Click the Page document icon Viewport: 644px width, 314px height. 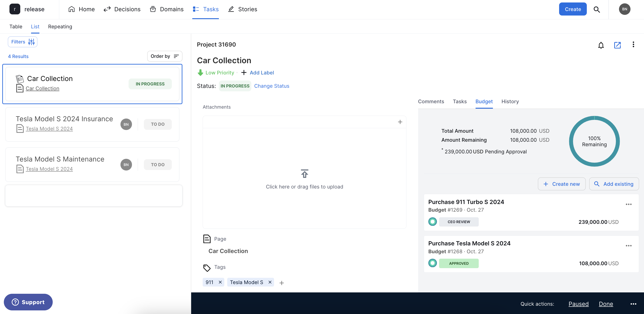pyautogui.click(x=207, y=239)
